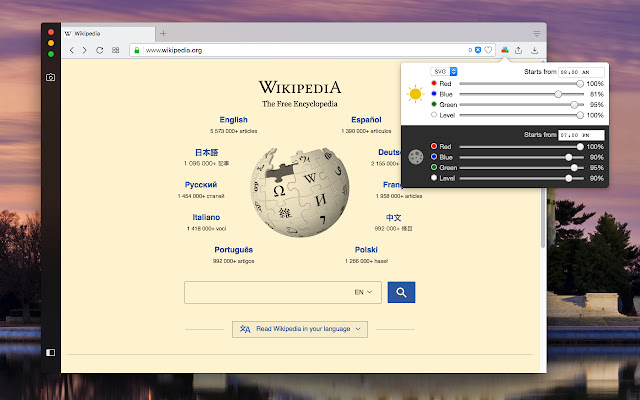640x400 pixels.
Task: Click the WIKIPEDIA title wordmark
Action: click(300, 87)
